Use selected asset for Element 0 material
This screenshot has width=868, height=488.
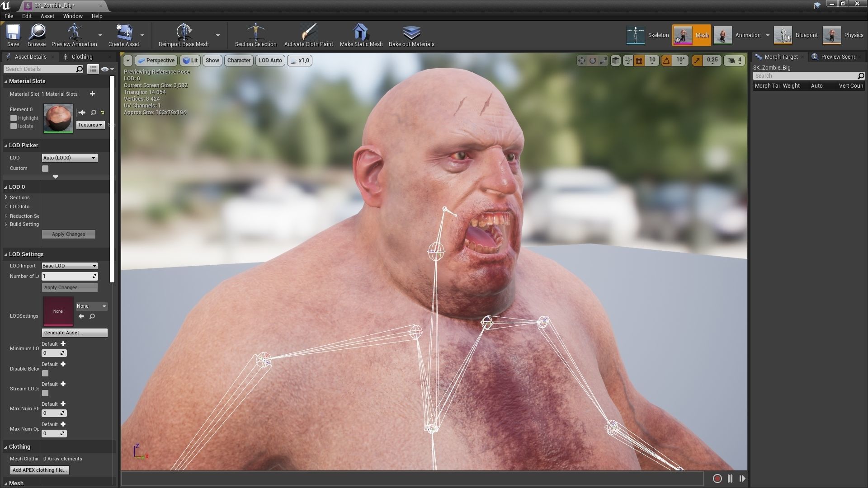82,113
